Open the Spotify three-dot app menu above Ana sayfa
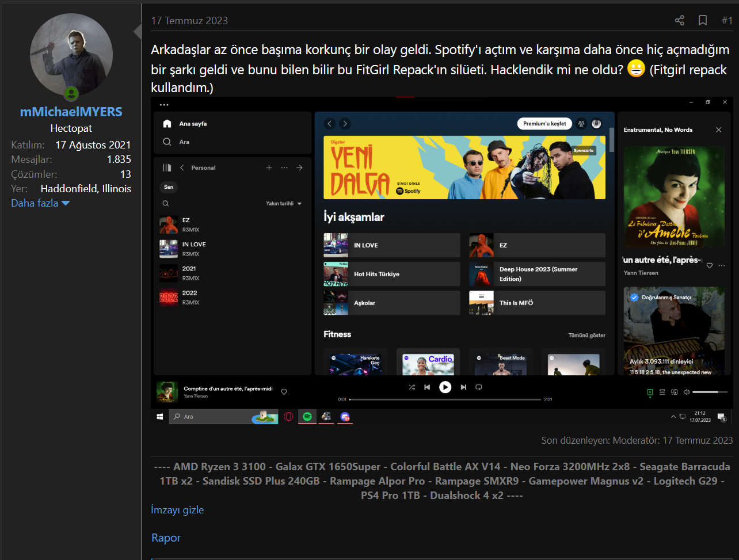The image size is (739, 560). [164, 105]
